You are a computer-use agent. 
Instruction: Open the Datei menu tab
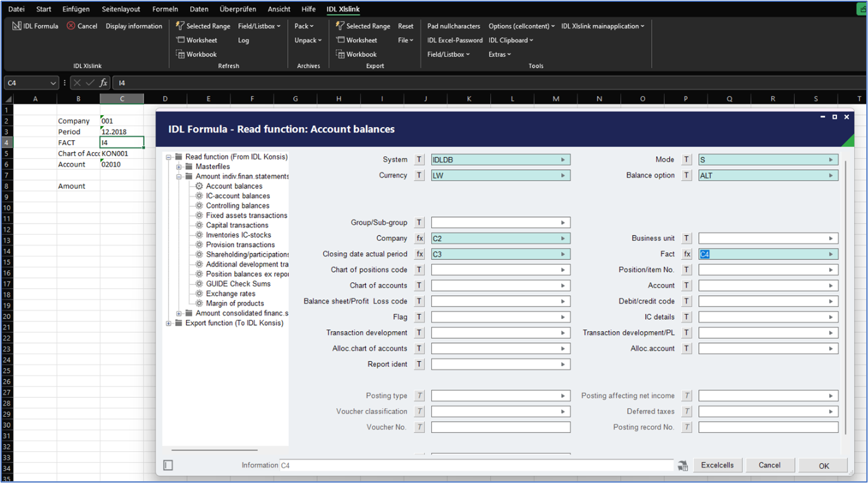pos(17,9)
